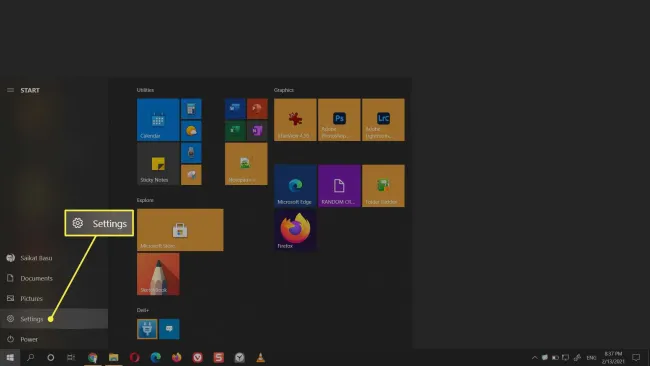The width and height of the screenshot is (650, 366).
Task: Launch the Adobe Lightroom tile
Action: pyautogui.click(x=383, y=119)
